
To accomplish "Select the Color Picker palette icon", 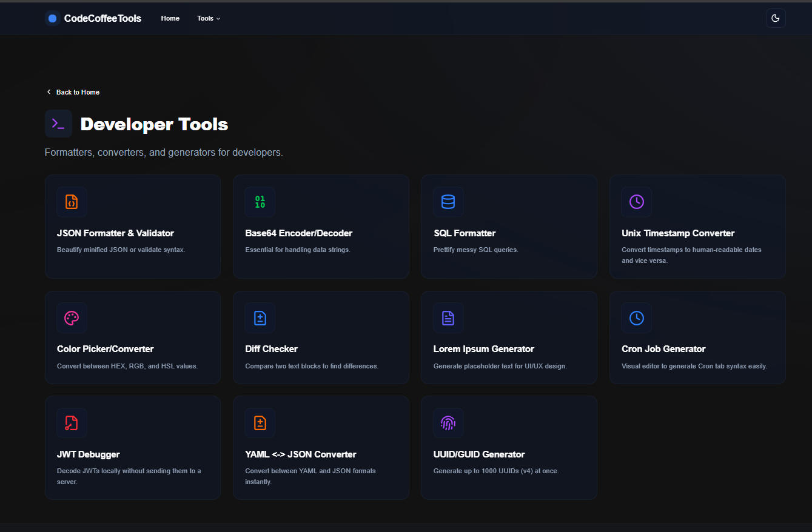I will coord(72,318).
